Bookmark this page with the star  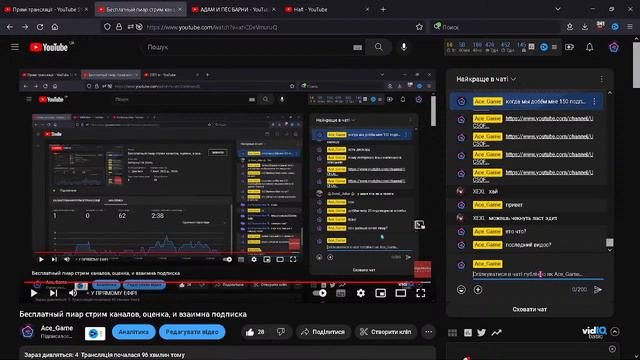coord(419,27)
